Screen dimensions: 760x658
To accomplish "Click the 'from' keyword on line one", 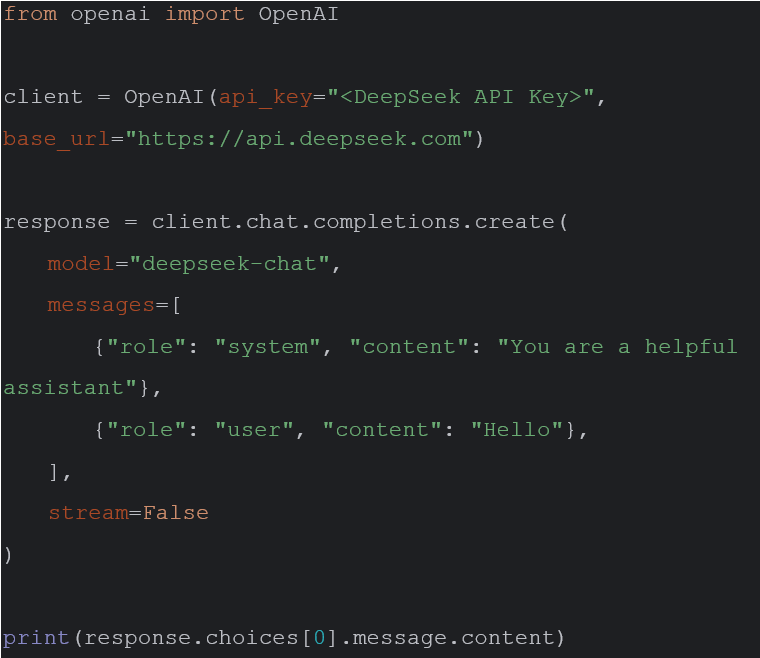I will click(x=31, y=14).
